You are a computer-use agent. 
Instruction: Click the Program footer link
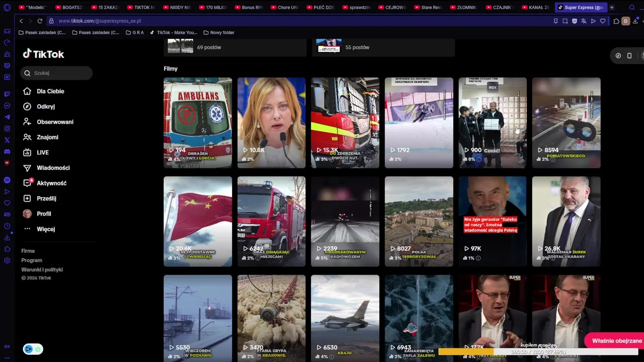click(x=32, y=260)
